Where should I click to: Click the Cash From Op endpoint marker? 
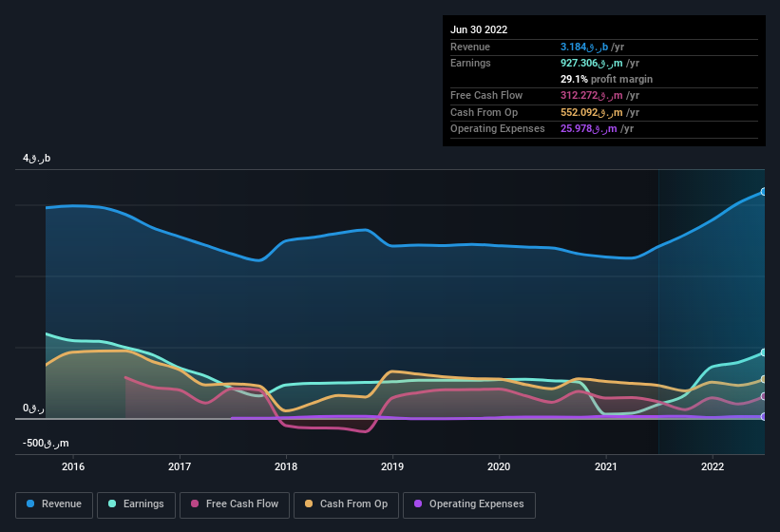pyautogui.click(x=764, y=379)
